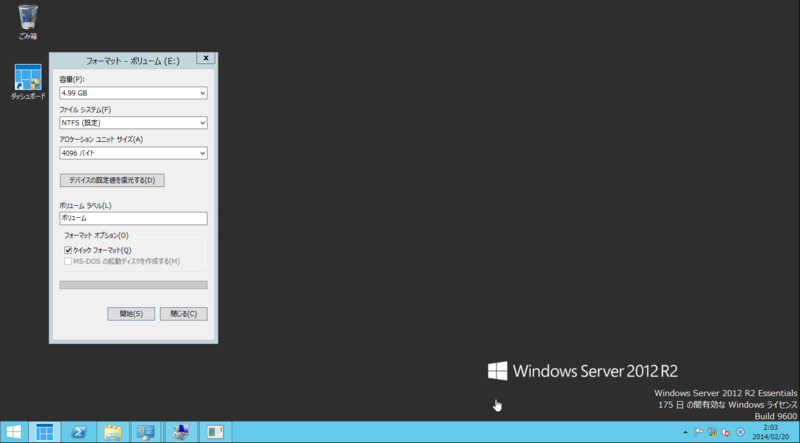Click the computer management taskbar icon
800x443 pixels.
(181, 432)
